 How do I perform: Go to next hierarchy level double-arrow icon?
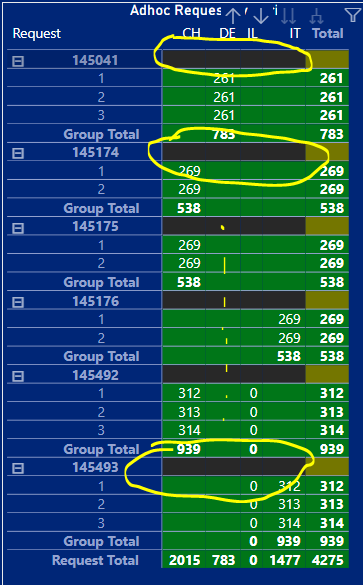click(x=288, y=16)
